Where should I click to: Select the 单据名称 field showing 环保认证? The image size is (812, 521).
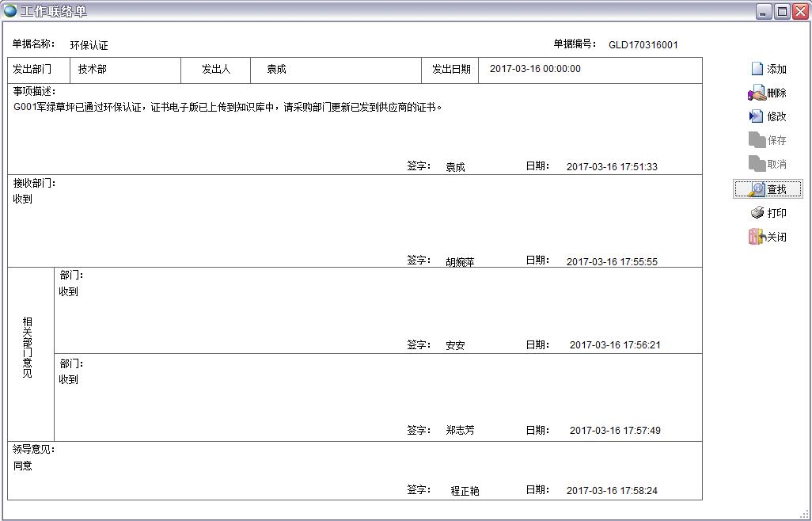(x=89, y=46)
